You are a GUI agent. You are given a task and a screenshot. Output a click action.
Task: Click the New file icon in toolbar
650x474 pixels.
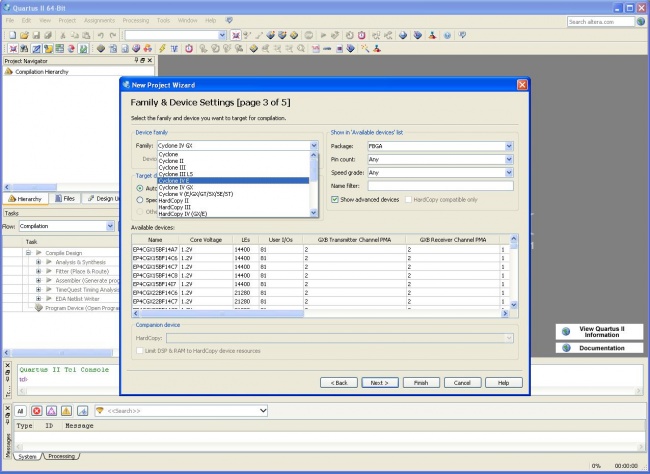(12, 35)
